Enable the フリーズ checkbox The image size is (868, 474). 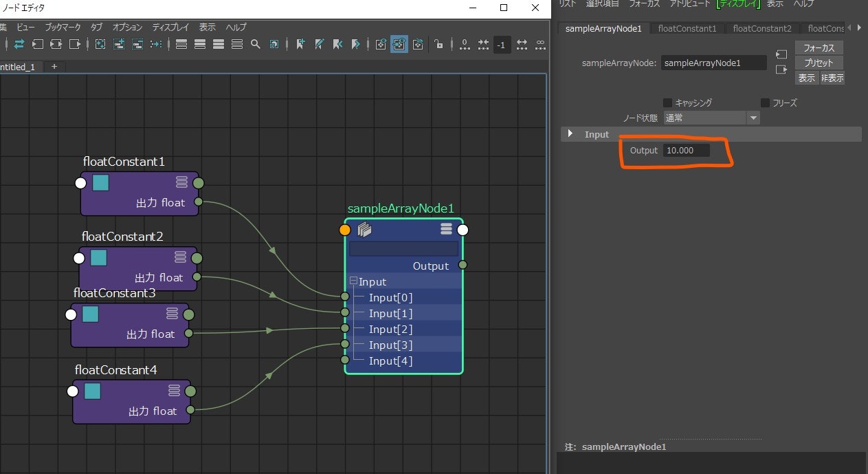[765, 103]
